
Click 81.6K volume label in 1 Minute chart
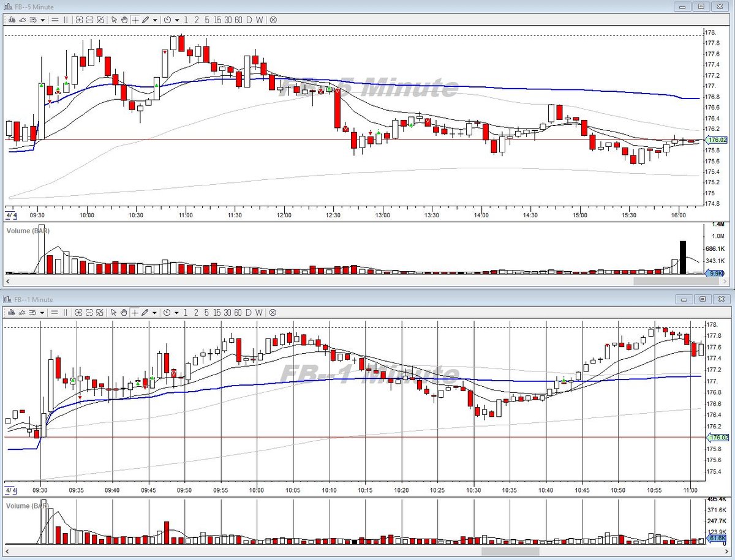[717, 538]
